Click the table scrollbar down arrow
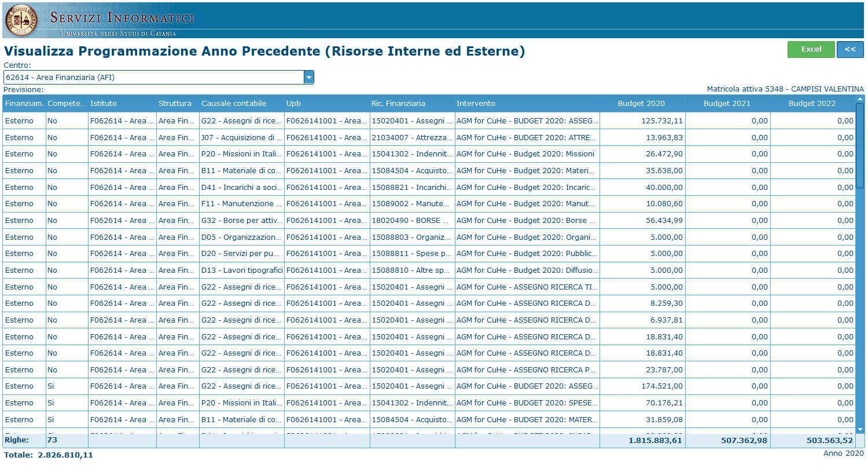 [x=860, y=430]
